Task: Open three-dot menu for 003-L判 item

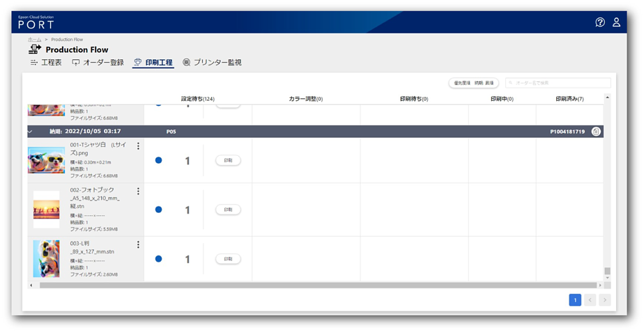Action: tap(138, 244)
